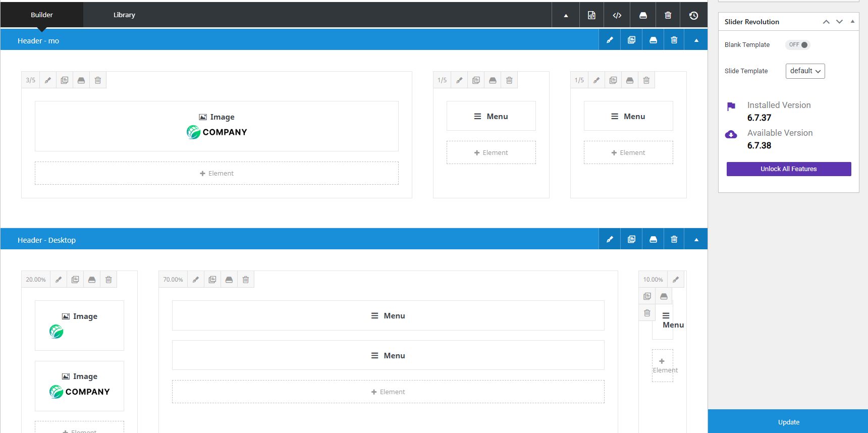Delete the 3/5 column using trash icon
Screen dimensions: 868x433
click(x=98, y=80)
